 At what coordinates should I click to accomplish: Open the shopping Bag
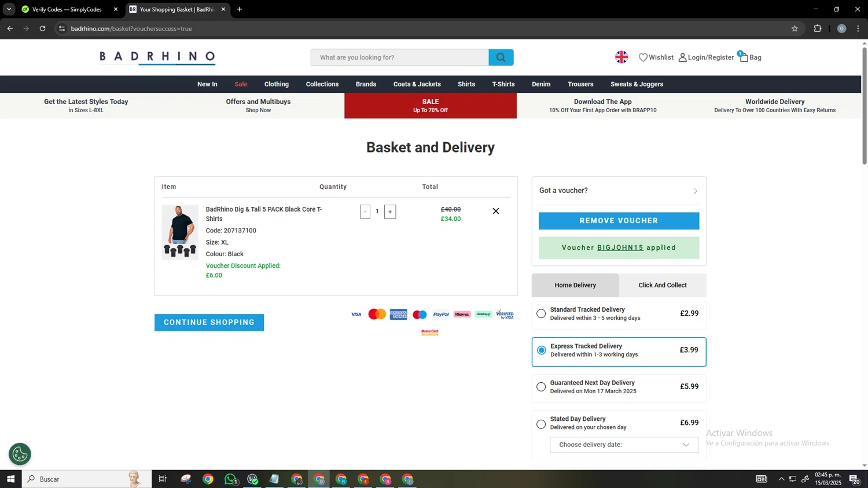pyautogui.click(x=750, y=57)
